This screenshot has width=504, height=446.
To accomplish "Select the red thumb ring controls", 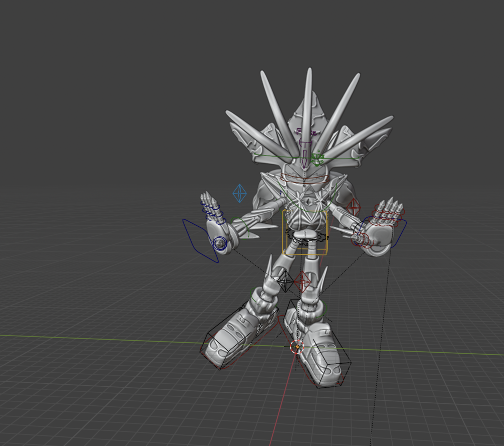I will point(363,240).
